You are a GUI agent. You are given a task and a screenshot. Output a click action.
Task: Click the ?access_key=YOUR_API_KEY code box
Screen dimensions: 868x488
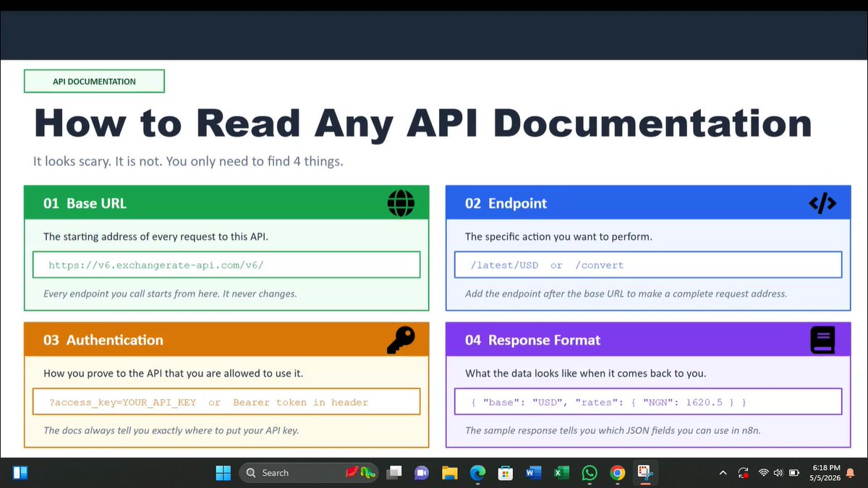tap(226, 402)
